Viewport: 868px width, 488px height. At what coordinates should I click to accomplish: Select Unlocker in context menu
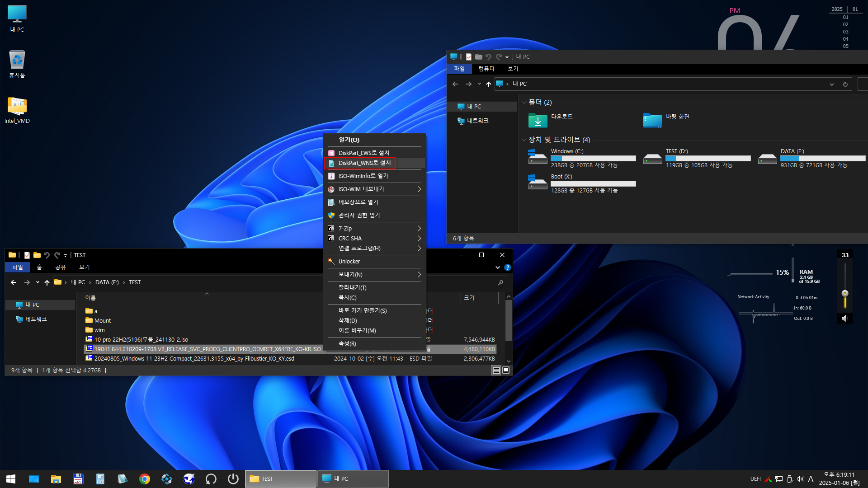pos(374,262)
